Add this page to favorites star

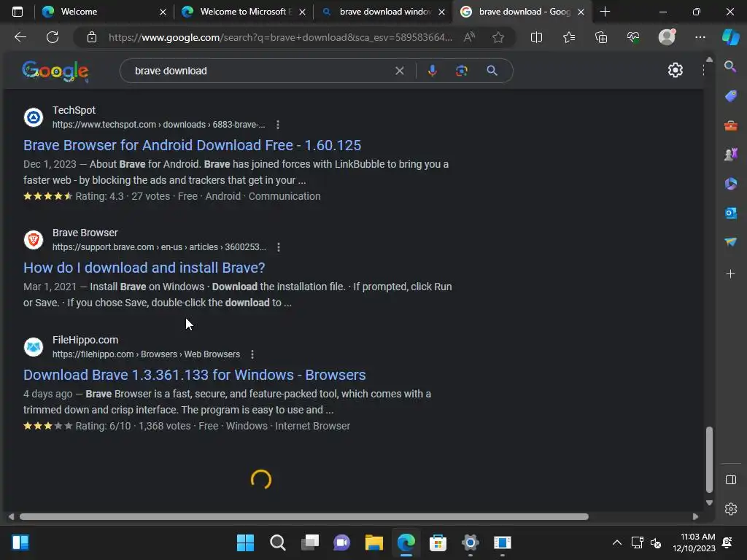pyautogui.click(x=498, y=37)
